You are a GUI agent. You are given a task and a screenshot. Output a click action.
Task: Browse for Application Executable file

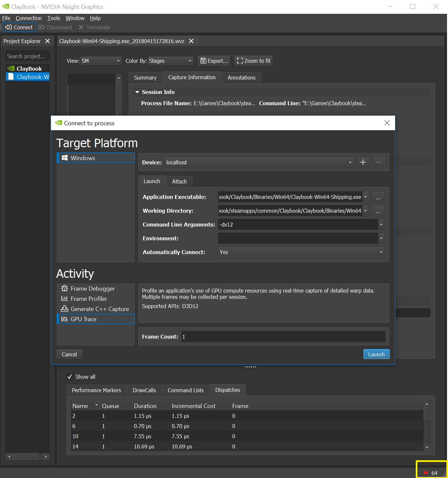pos(378,197)
